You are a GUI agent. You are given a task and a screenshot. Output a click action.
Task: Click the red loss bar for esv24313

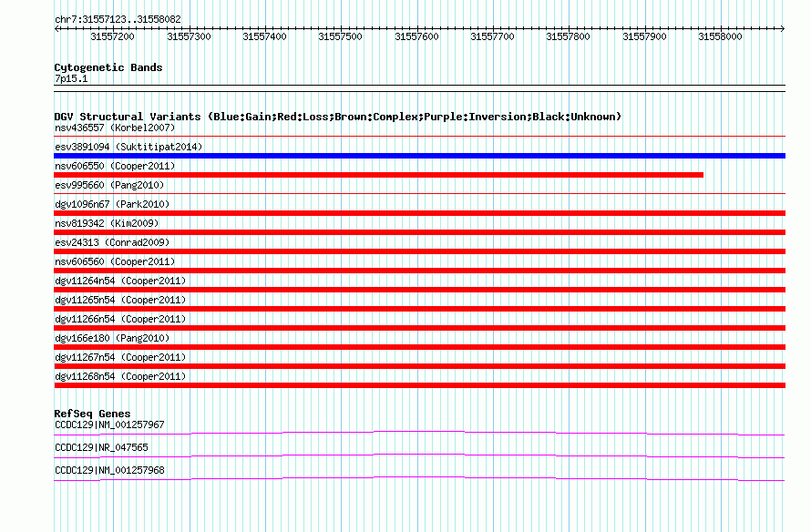(419, 251)
